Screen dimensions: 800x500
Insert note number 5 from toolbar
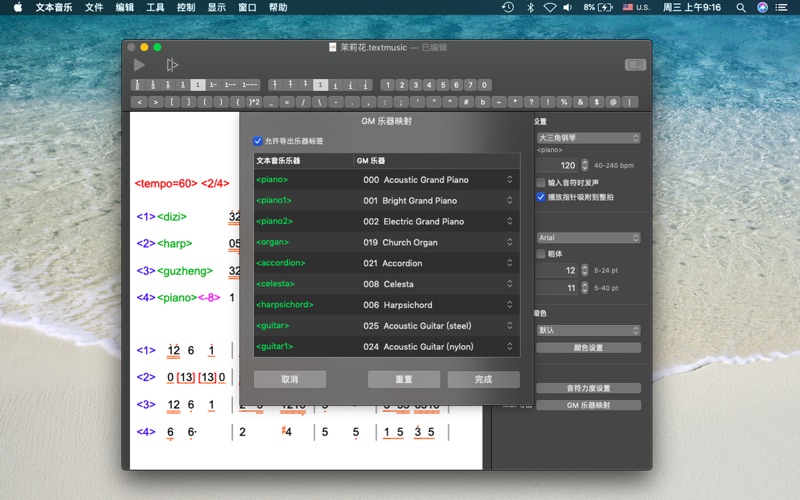tap(442, 85)
